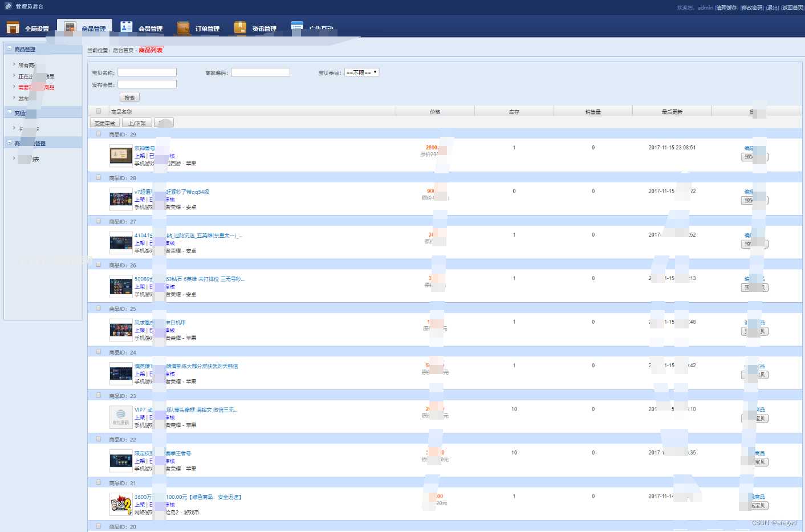
Task: Switch to the 会员管理 tab
Action: [150, 29]
